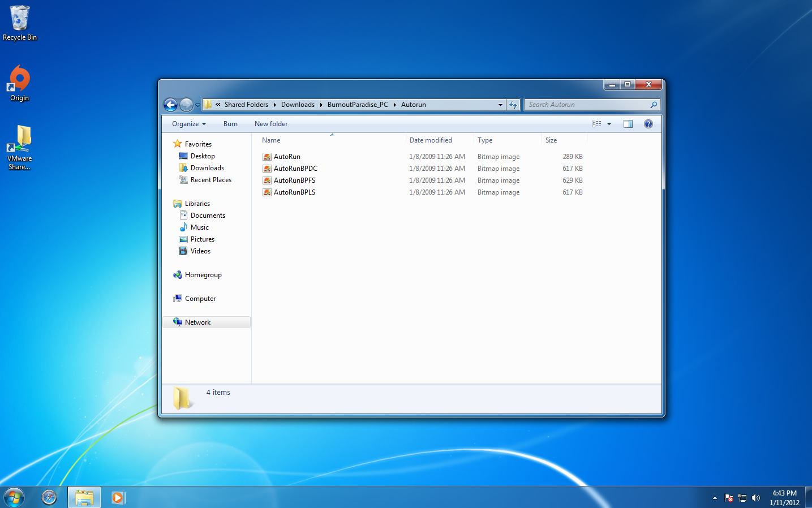
Task: Select the Shared Folders breadcrumb
Action: pos(246,105)
